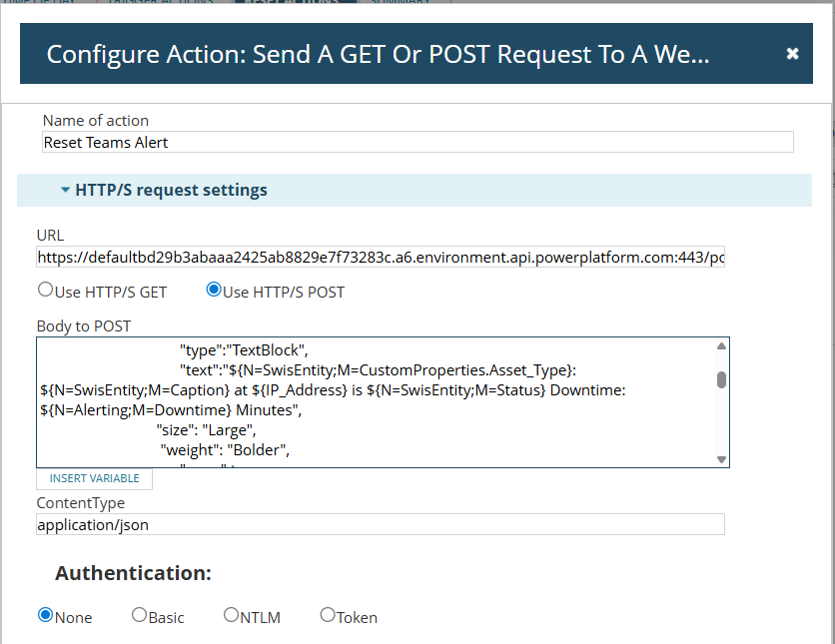Place cursor on the "size": "Large" line
This screenshot has height=644, width=835.
[207, 430]
